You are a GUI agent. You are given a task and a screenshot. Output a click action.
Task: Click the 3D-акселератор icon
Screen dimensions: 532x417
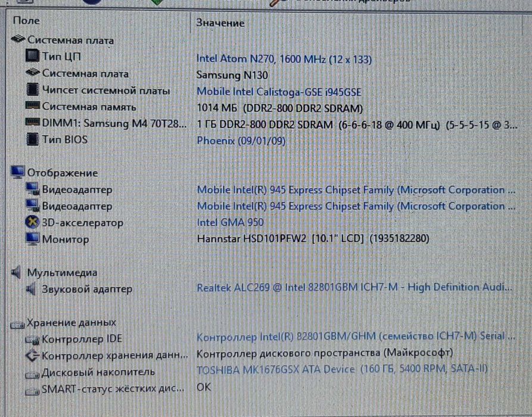(x=32, y=222)
